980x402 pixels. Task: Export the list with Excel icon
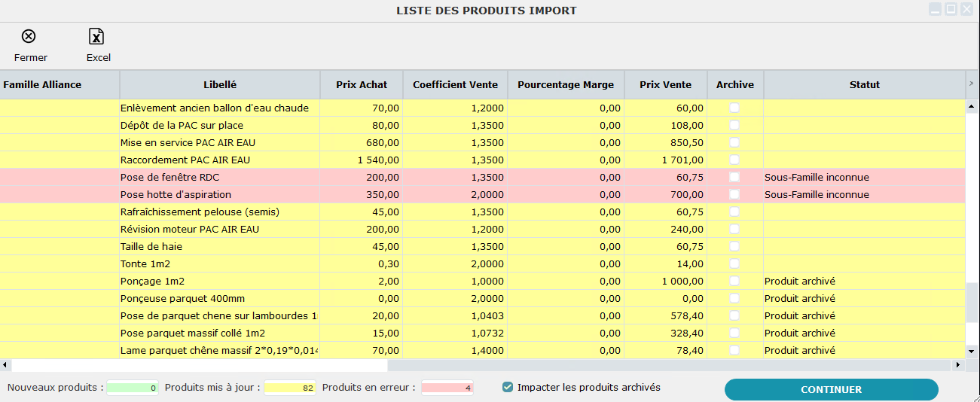pyautogui.click(x=97, y=37)
